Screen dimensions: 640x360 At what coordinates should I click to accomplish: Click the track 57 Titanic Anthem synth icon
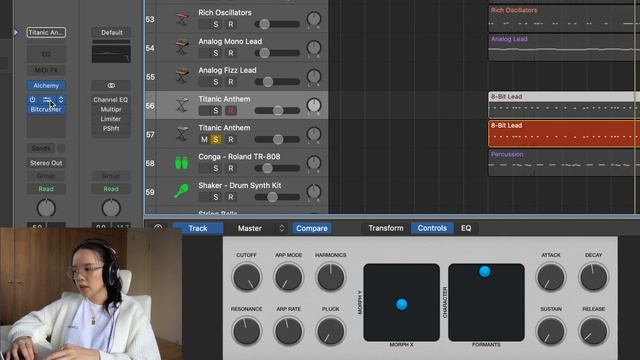pyautogui.click(x=182, y=134)
